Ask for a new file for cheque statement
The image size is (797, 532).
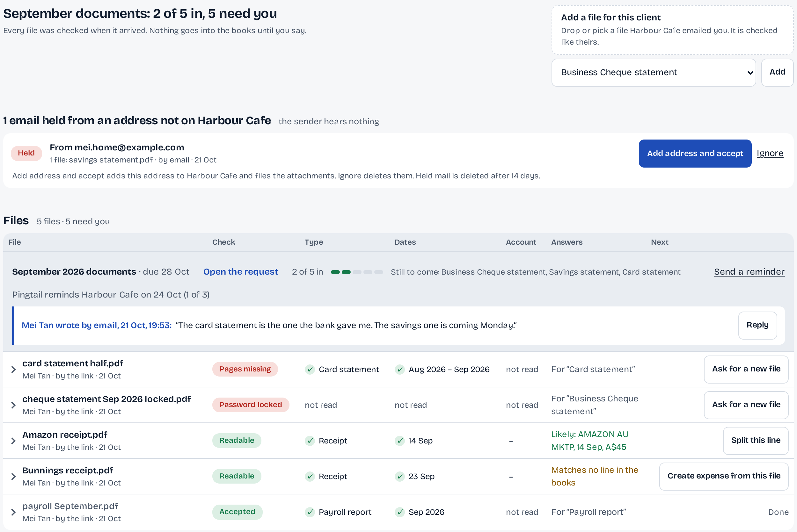coord(746,405)
